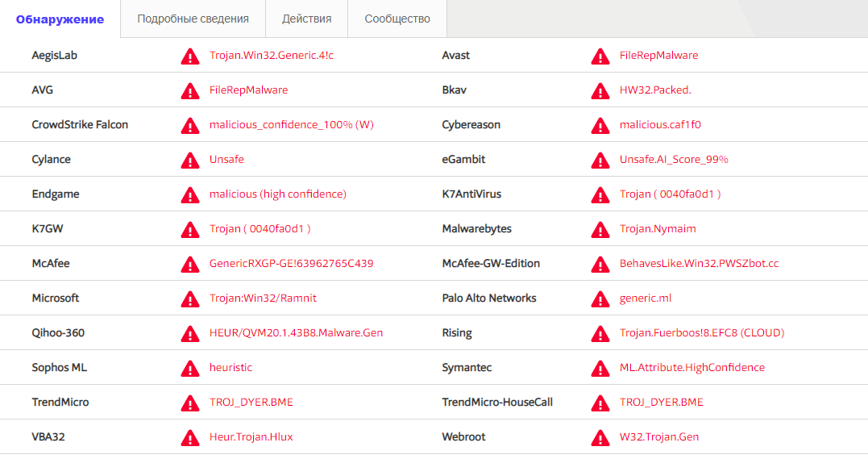Click the Qihoo-360 HEUR/QVM20 detection label
The image size is (868, 455).
tap(296, 333)
